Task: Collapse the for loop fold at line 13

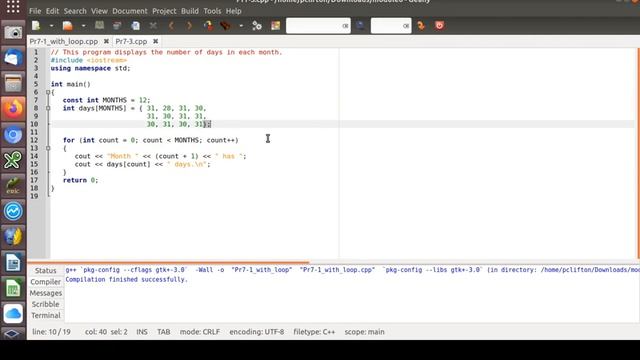Action: point(48,148)
